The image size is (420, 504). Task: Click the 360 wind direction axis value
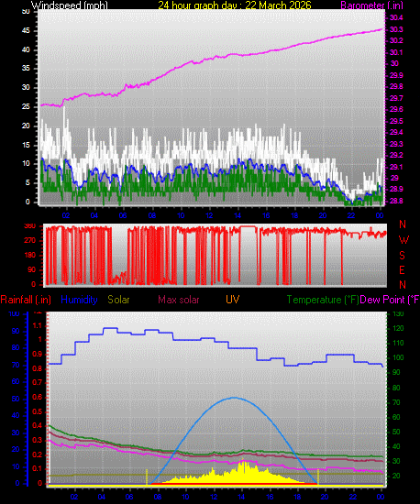(29, 226)
